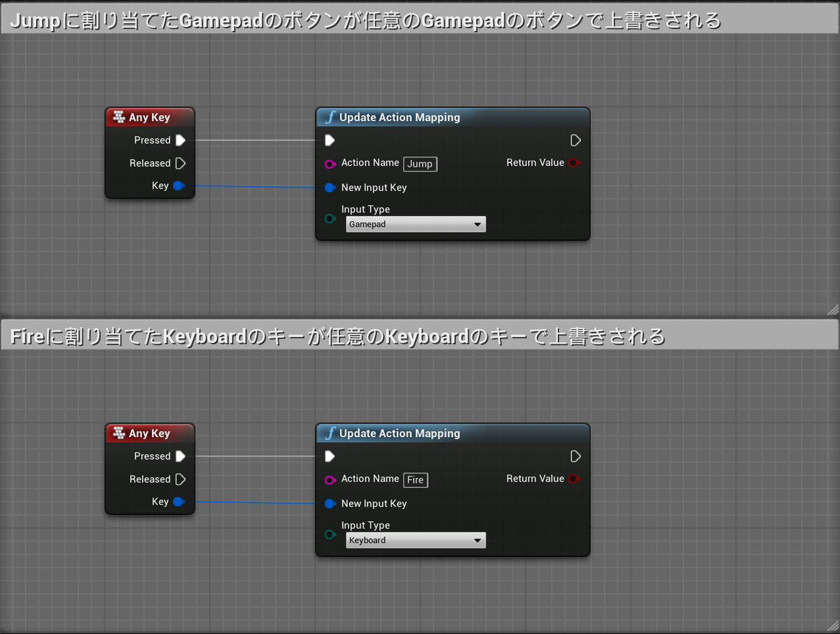Click the red Return Value pin on the Fire node
The width and height of the screenshot is (840, 634).
coord(574,479)
